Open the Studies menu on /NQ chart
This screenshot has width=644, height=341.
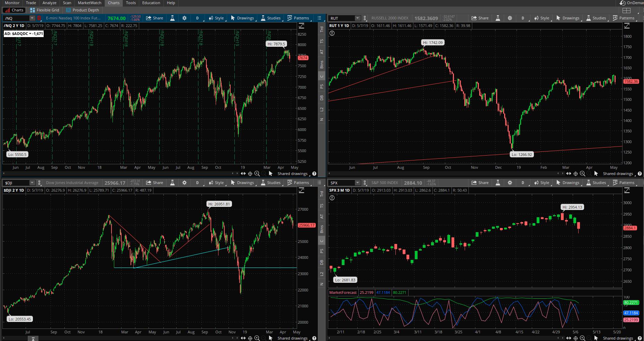pos(270,18)
